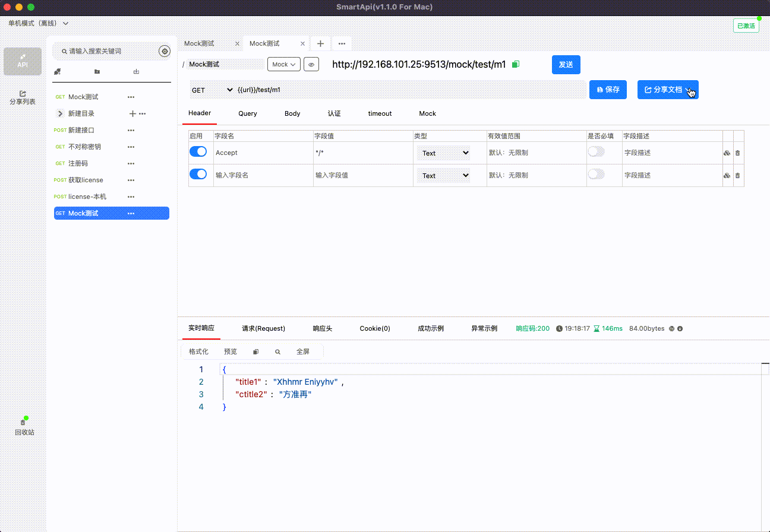The height and width of the screenshot is (532, 770).
Task: Open the 响应头 response tab
Action: pos(323,328)
